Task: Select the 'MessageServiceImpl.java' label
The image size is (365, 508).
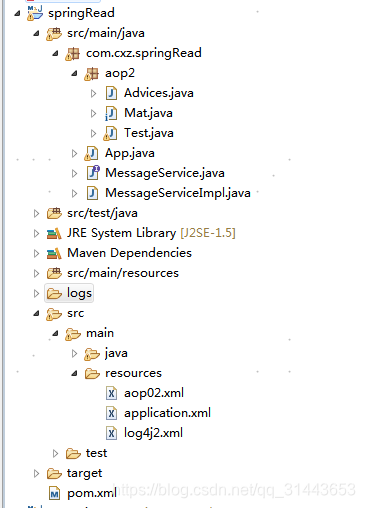Action: tap(178, 193)
